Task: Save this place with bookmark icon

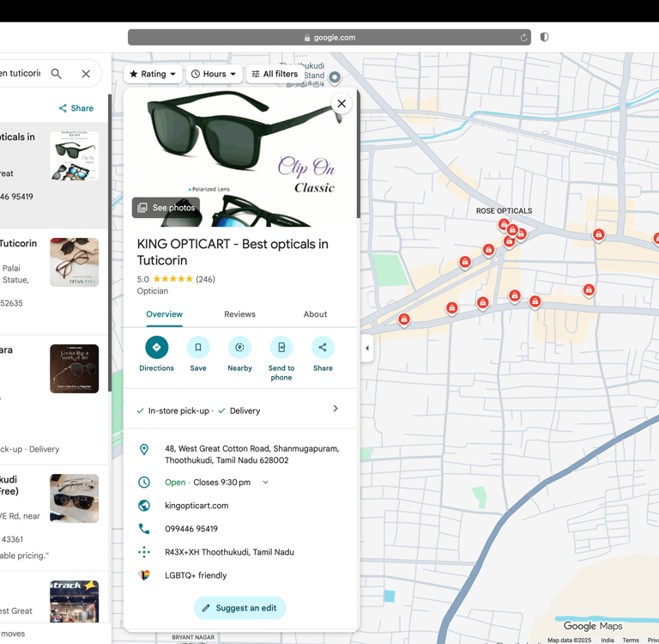Action: point(198,347)
